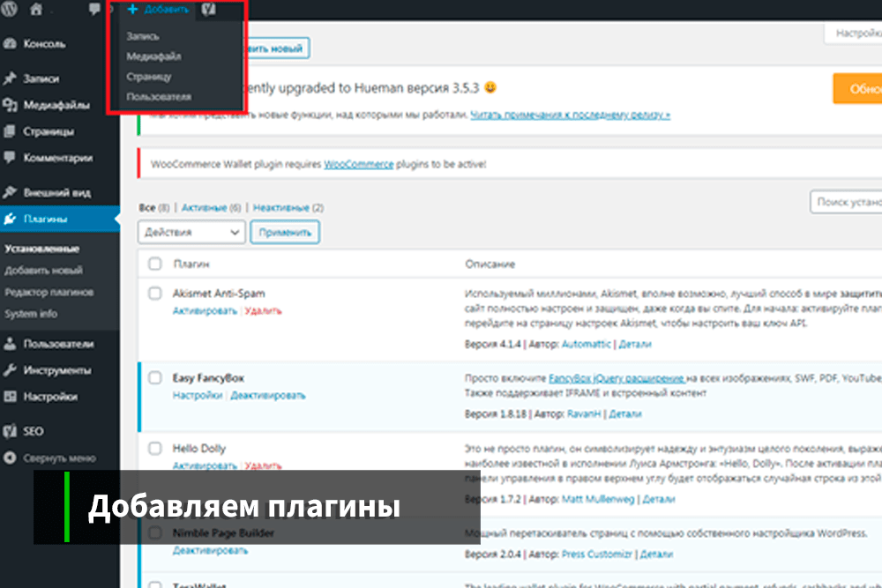Open System info submenu item
This screenshot has height=588, width=882.
coord(31,314)
